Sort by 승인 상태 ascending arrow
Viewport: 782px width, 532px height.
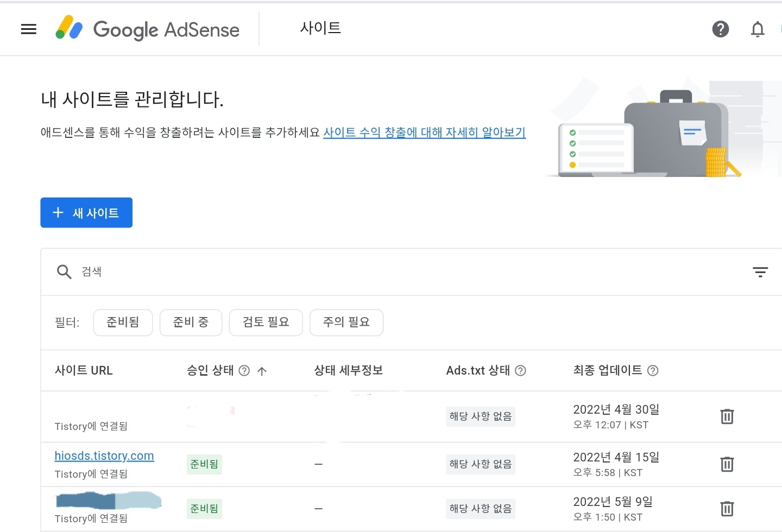pos(262,371)
